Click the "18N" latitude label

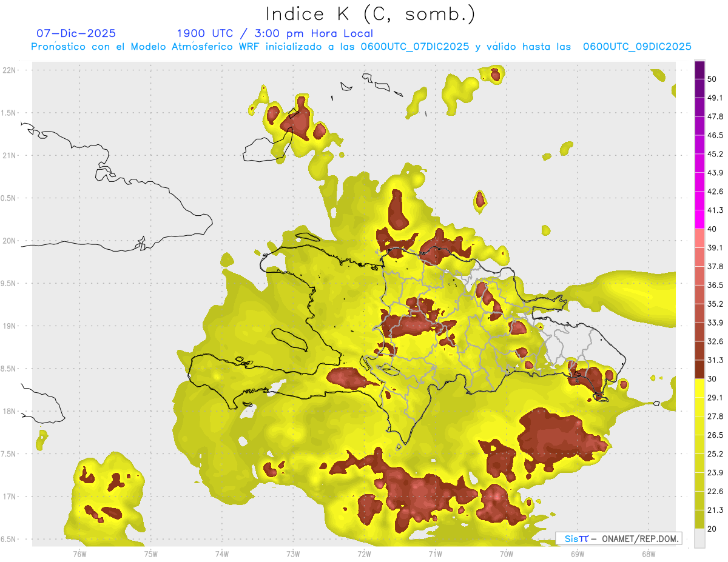click(10, 411)
